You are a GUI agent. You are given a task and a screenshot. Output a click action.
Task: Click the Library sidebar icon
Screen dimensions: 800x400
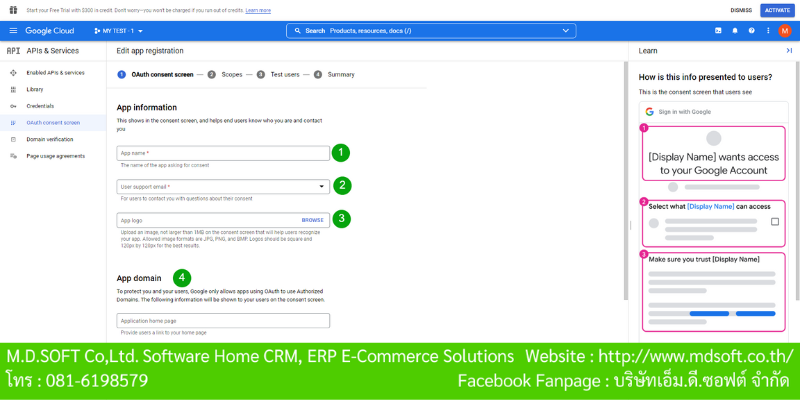click(x=13, y=89)
